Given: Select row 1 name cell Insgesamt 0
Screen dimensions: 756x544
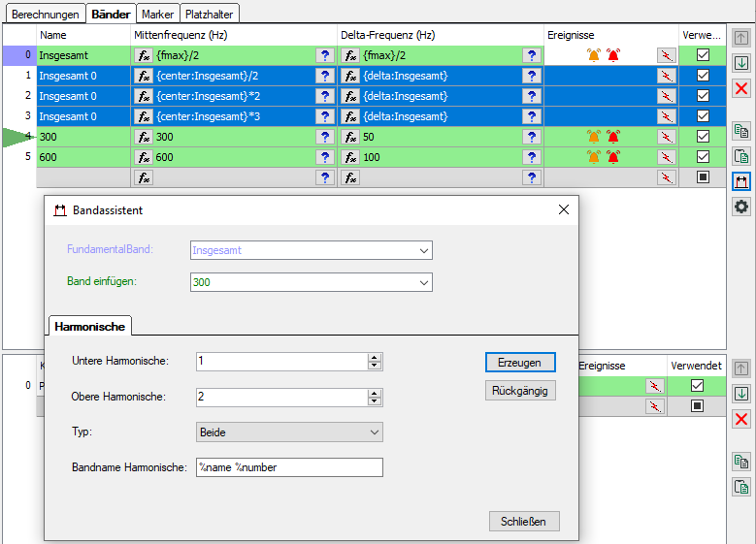Looking at the screenshot, I should click(83, 76).
